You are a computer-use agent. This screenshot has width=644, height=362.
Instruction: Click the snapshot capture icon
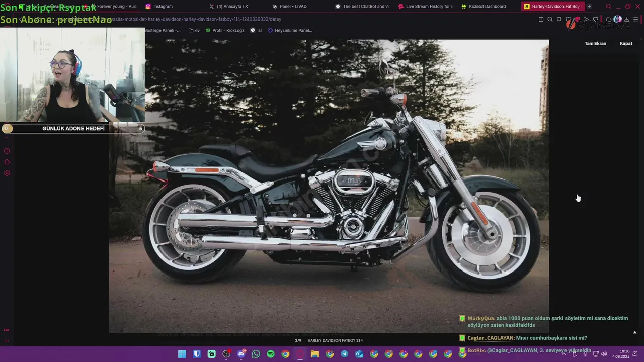(x=568, y=19)
